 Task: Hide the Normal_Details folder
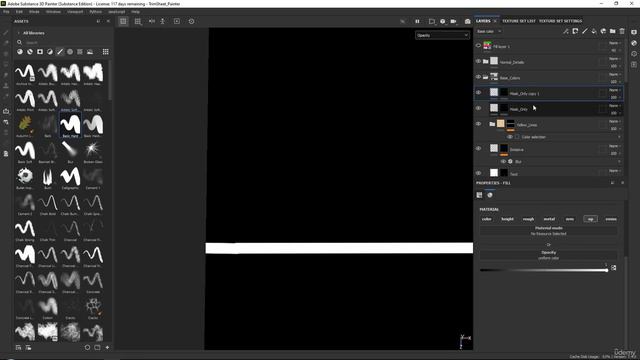[x=478, y=62]
